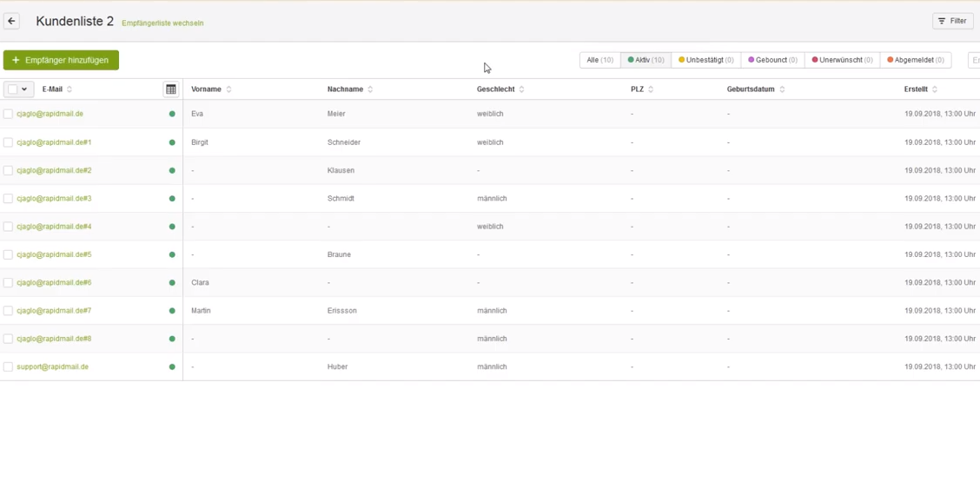Image resolution: width=980 pixels, height=488 pixels.
Task: Expand the select-all checkbox dropdown
Action: [24, 89]
